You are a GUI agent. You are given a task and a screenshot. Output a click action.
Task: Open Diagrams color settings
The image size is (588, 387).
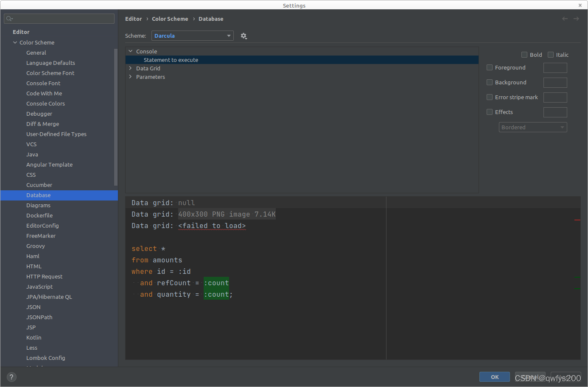tap(38, 205)
